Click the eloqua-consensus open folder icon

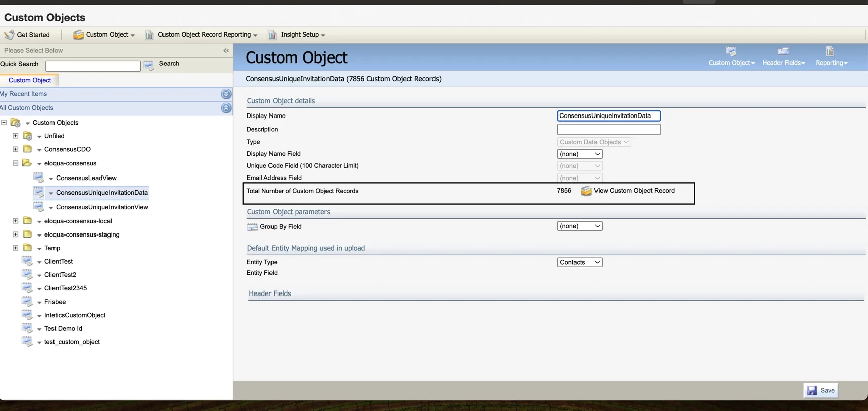27,163
